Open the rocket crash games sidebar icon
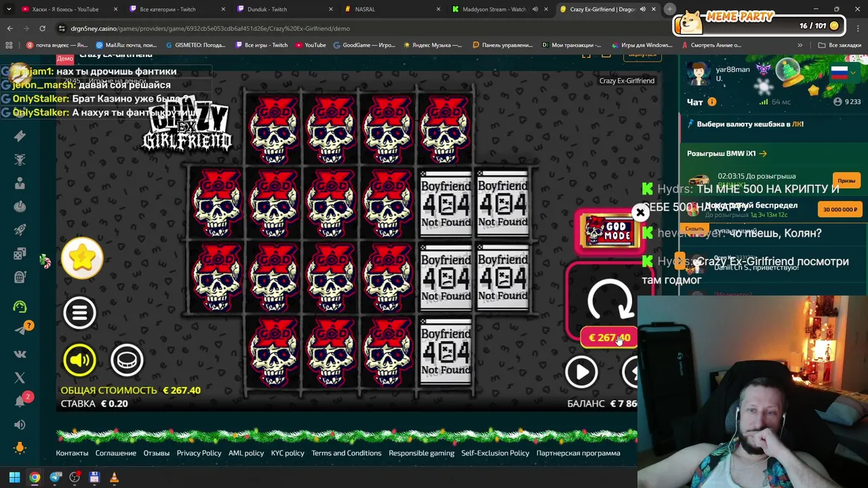868x488 pixels. [x=20, y=230]
